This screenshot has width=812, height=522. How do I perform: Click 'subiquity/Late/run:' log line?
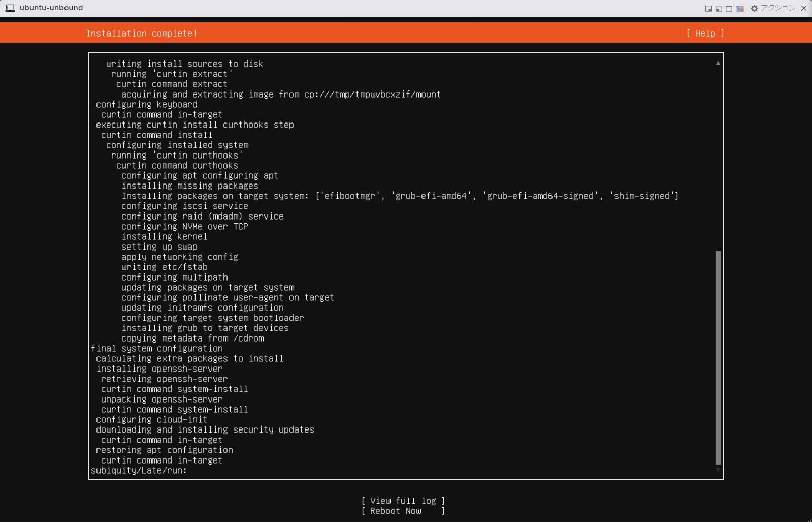pos(139,470)
